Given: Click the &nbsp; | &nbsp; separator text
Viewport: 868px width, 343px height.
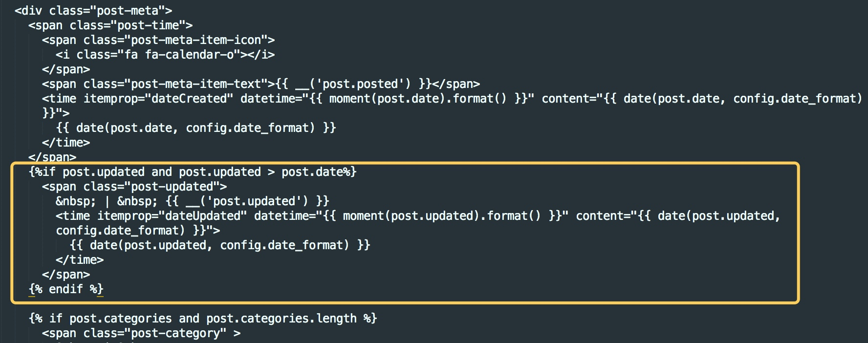Looking at the screenshot, I should coord(107,201).
